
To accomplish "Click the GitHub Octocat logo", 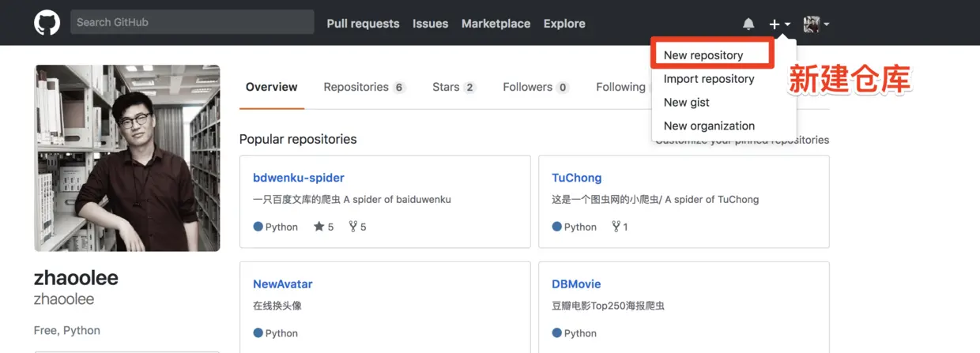I will (x=47, y=23).
